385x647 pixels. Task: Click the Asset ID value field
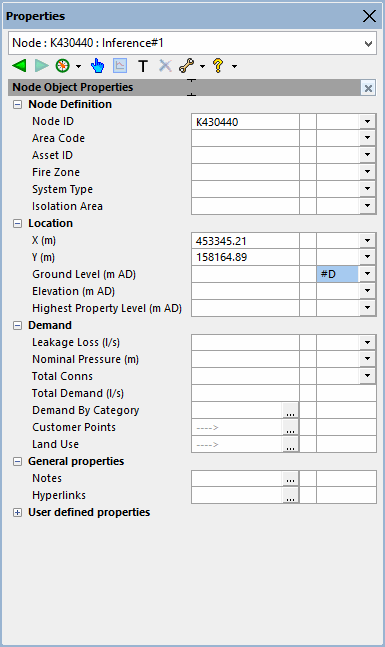(245, 155)
